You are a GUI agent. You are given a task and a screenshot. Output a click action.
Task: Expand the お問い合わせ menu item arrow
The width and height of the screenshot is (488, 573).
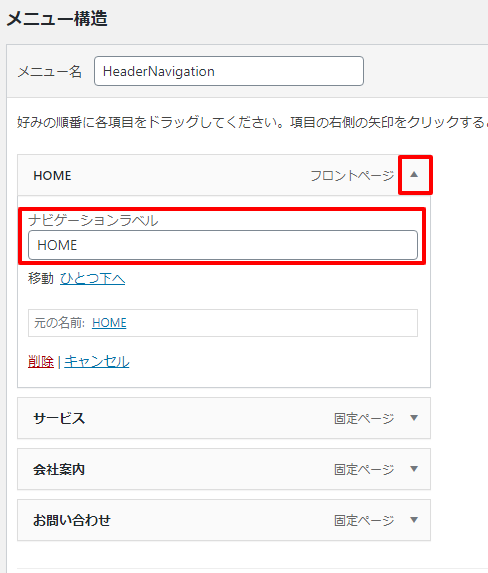[414, 520]
